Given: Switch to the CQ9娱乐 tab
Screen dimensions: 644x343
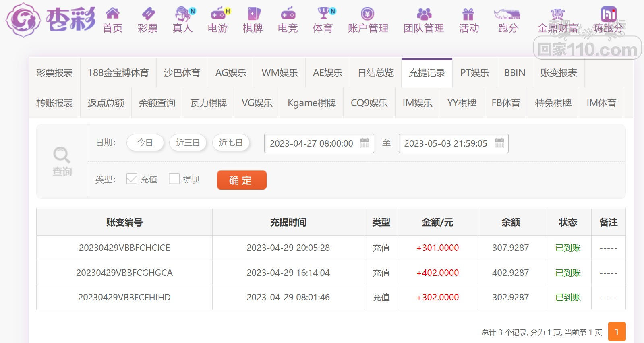Looking at the screenshot, I should point(369,103).
